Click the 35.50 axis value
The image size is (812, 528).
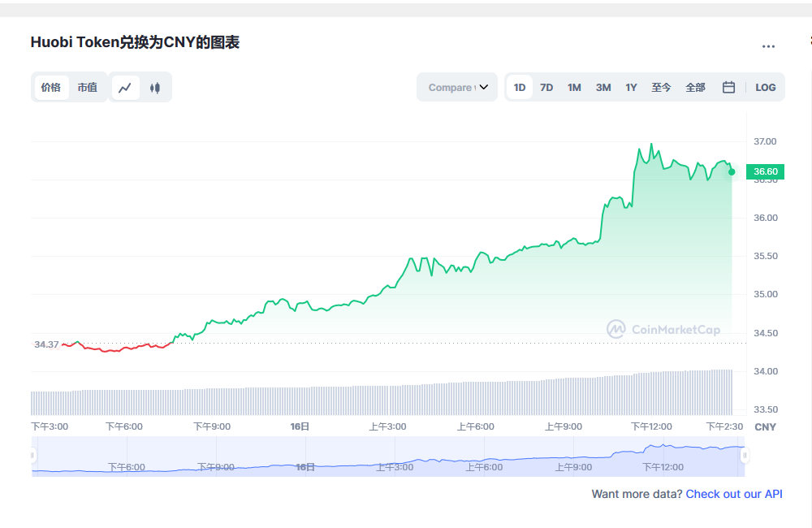(x=766, y=256)
